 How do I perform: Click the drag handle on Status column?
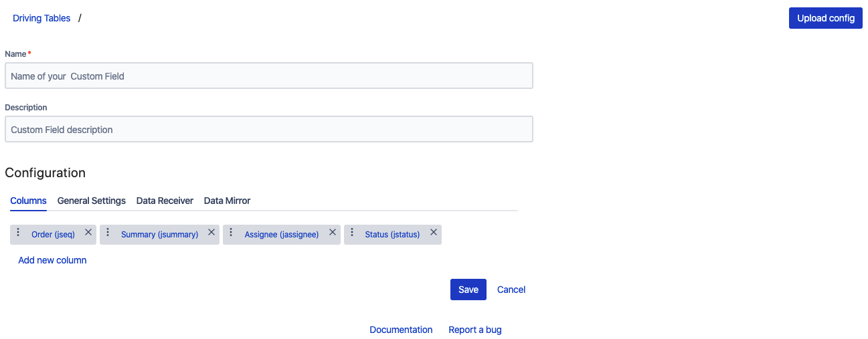[x=352, y=233]
